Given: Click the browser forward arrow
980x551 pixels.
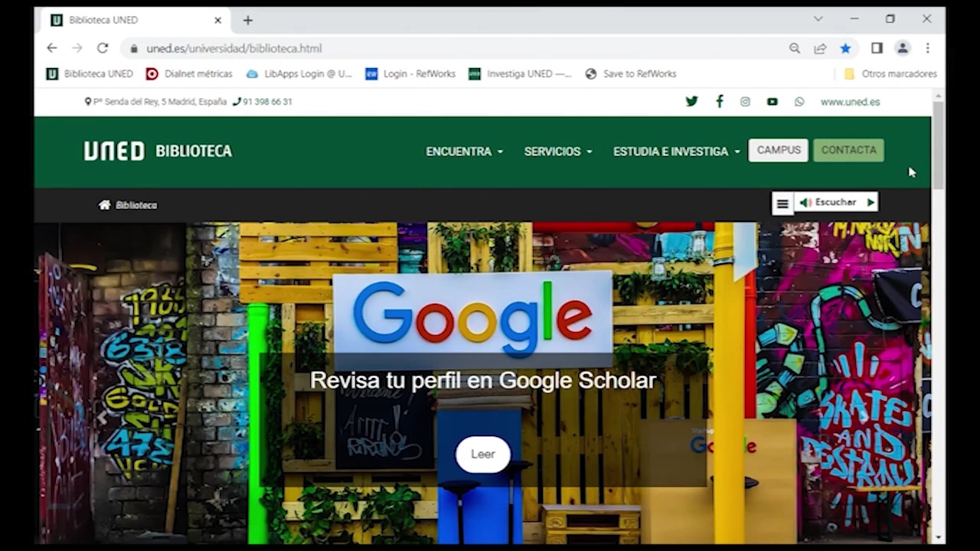Looking at the screenshot, I should tap(77, 48).
